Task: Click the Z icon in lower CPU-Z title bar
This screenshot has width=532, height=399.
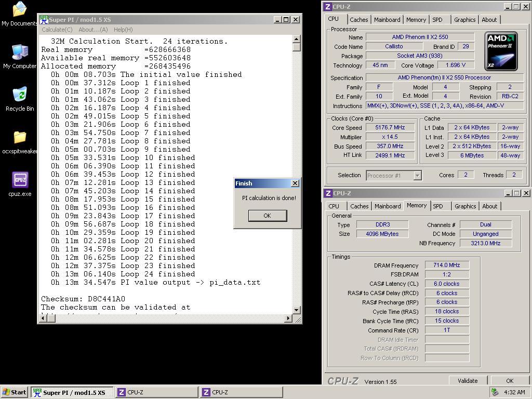Action: (328, 193)
